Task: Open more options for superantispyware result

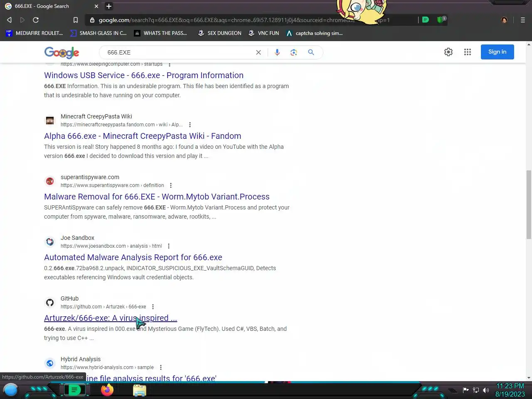Action: tap(171, 185)
